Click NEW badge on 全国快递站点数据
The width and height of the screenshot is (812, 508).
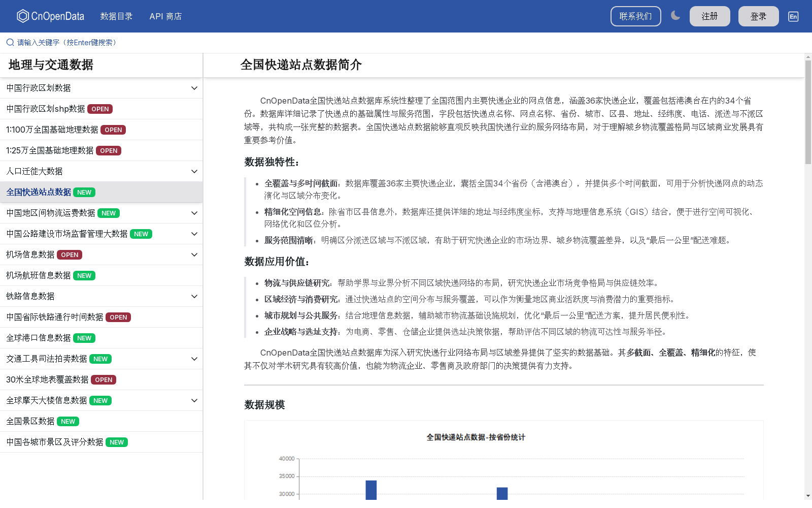[x=84, y=192]
